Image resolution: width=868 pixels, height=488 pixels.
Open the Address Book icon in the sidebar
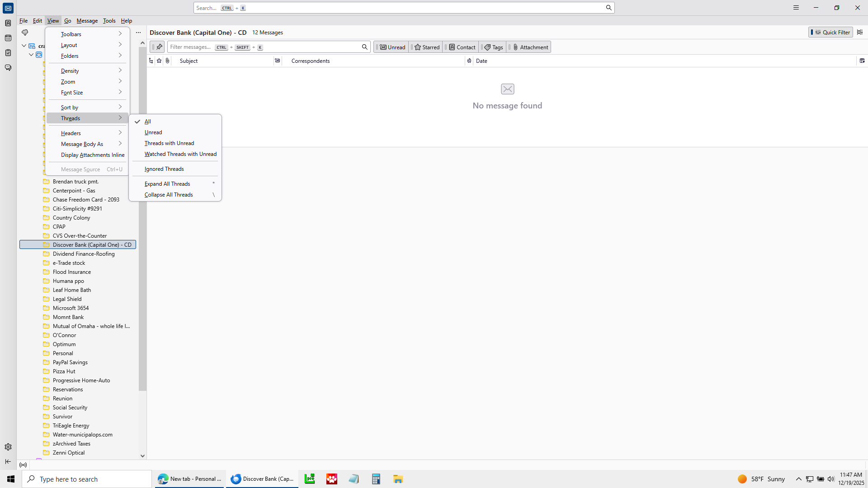pos(8,23)
